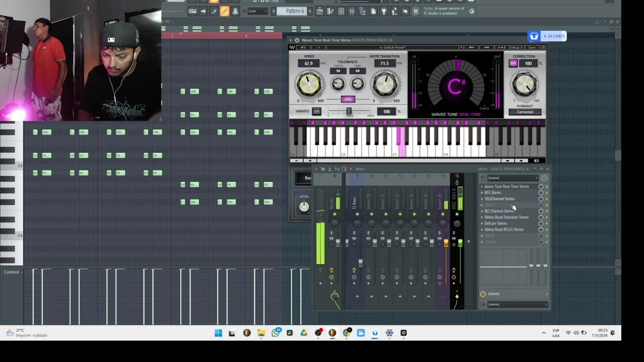Open the piano roll view toolbar icon
This screenshot has height=362, width=644.
point(331,11)
